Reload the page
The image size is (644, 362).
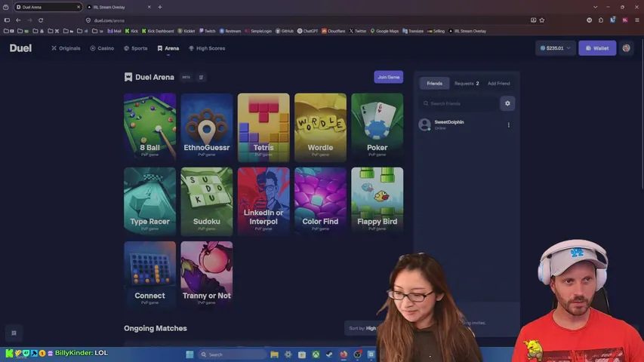click(x=41, y=20)
